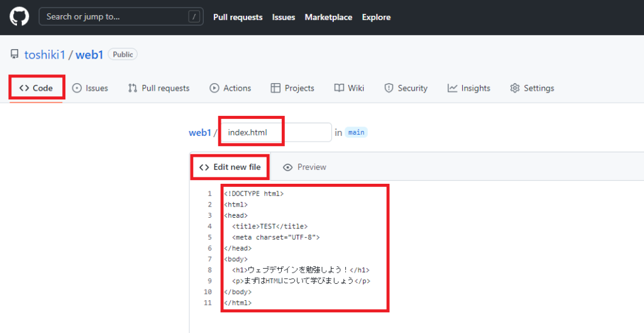Click the GitHub Octocat logo

coord(19,17)
